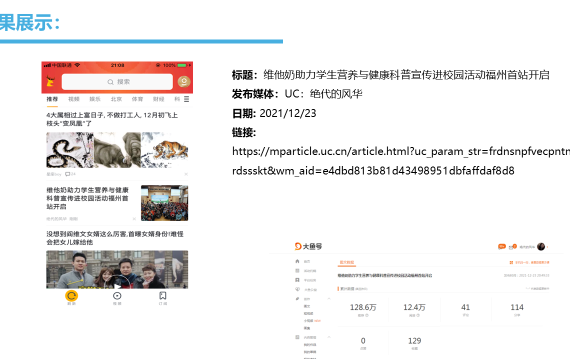Tap the auditorium crowd photo thumbnail

tap(165, 203)
